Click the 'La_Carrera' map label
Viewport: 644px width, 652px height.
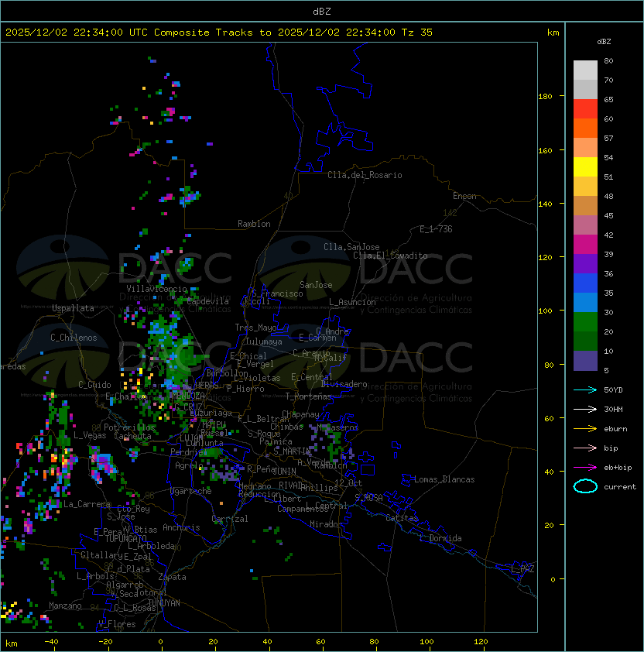(x=87, y=504)
